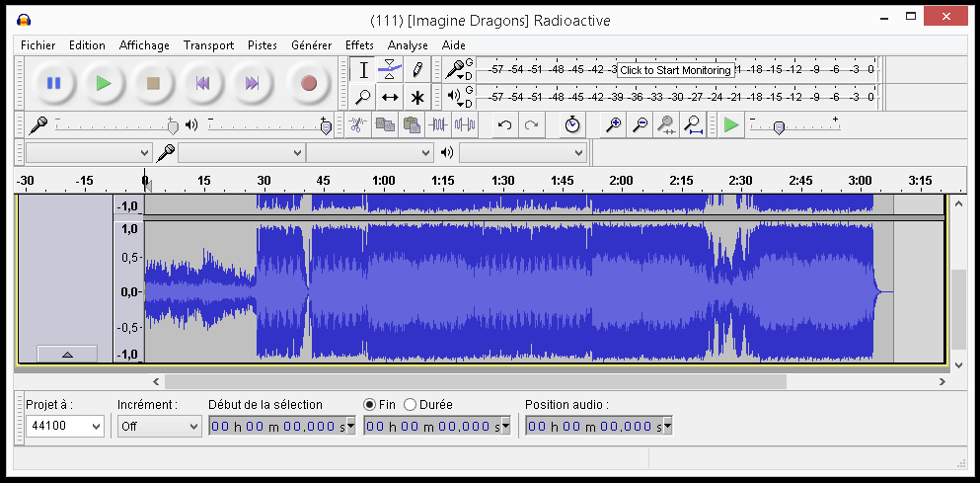Open the Edition menu
The height and width of the screenshot is (483, 980).
click(x=87, y=45)
